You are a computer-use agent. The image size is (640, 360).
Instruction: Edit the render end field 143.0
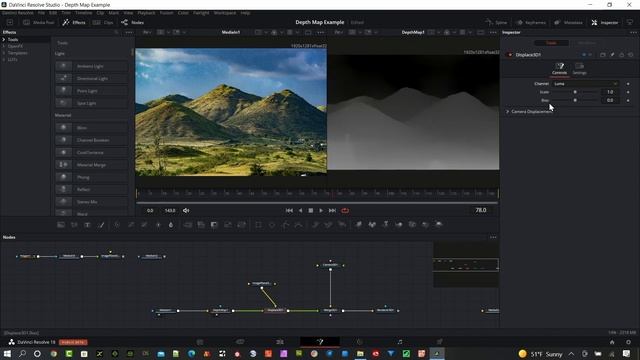coord(170,211)
